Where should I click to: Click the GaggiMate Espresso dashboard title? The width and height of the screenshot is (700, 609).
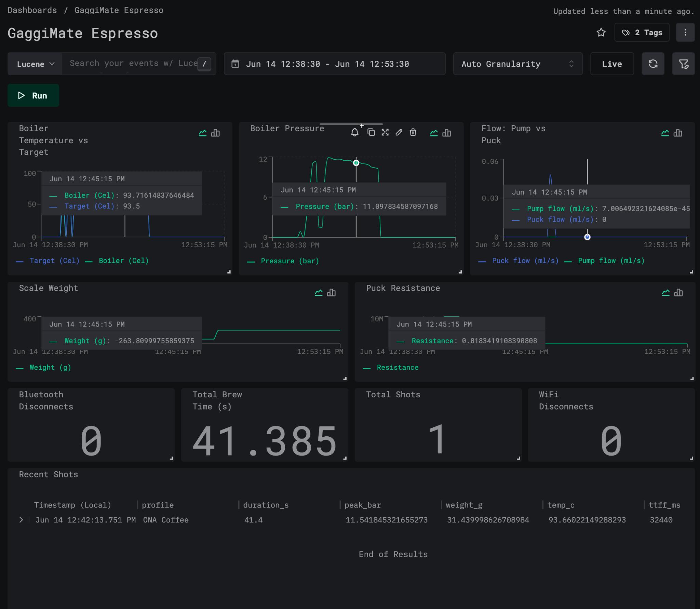[x=83, y=33]
